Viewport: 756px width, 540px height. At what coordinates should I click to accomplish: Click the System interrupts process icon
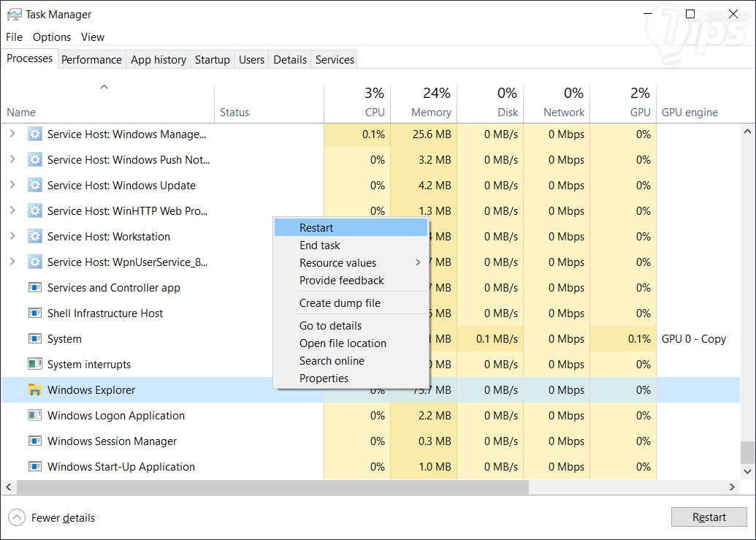34,365
